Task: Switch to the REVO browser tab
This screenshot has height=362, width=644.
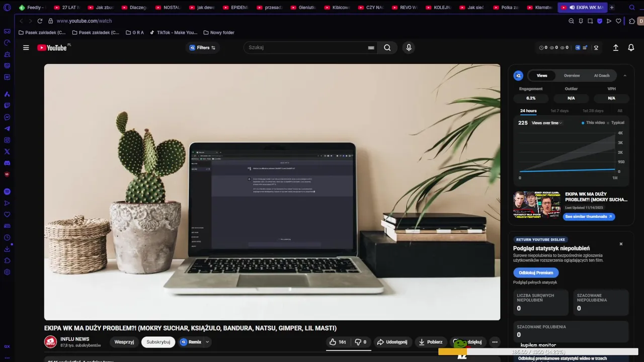Action: (x=405, y=8)
